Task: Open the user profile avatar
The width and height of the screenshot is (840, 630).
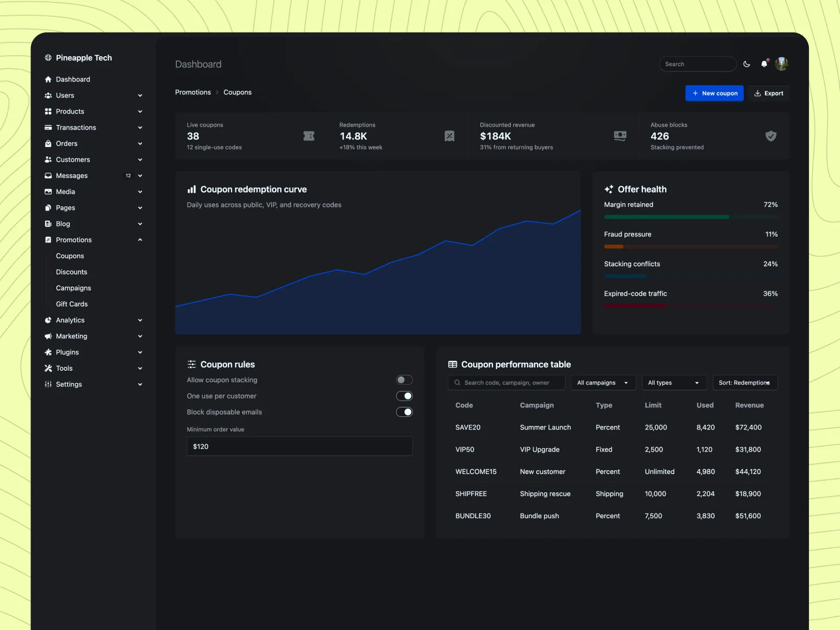Action: pos(781,64)
